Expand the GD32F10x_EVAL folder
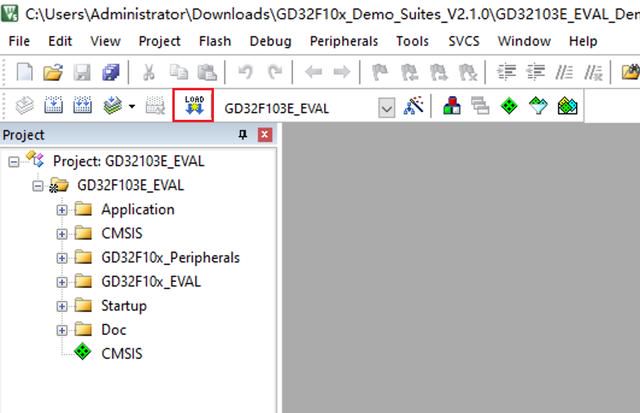 click(x=62, y=282)
